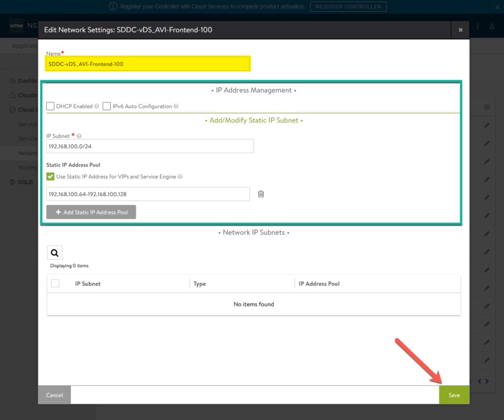504x420 pixels.
Task: Uncheck Use Static IP Address for VIPs checkbox
Action: tap(50, 177)
